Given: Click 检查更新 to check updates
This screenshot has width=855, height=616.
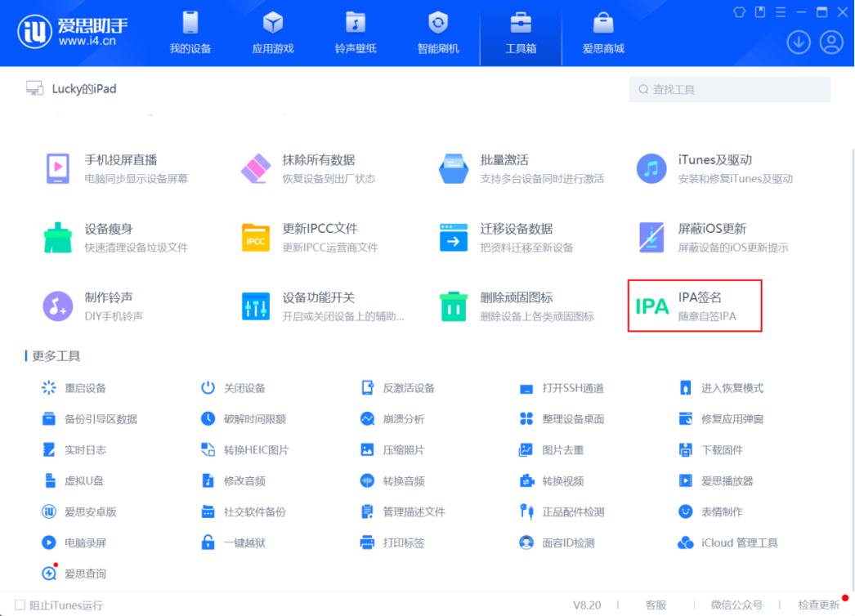Looking at the screenshot, I should point(819,605).
